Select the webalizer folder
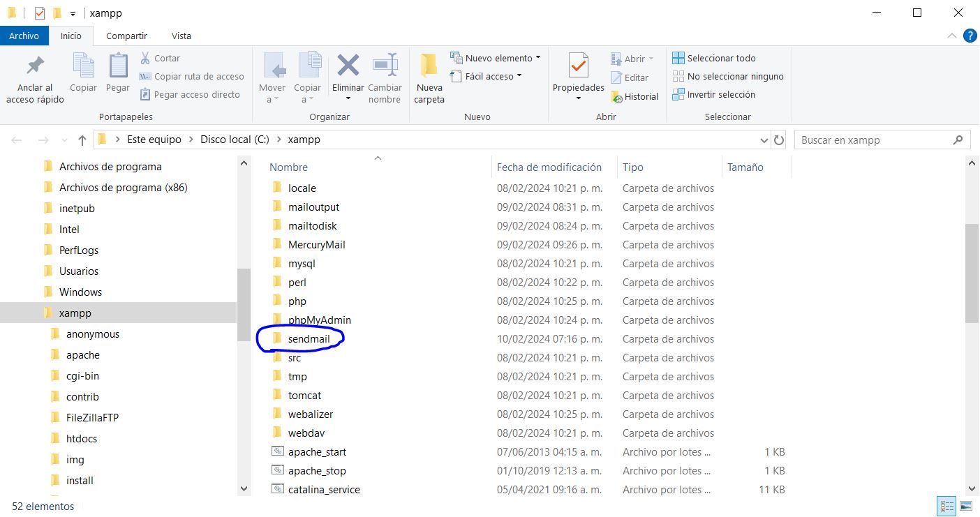Image resolution: width=980 pixels, height=517 pixels. pyautogui.click(x=310, y=414)
